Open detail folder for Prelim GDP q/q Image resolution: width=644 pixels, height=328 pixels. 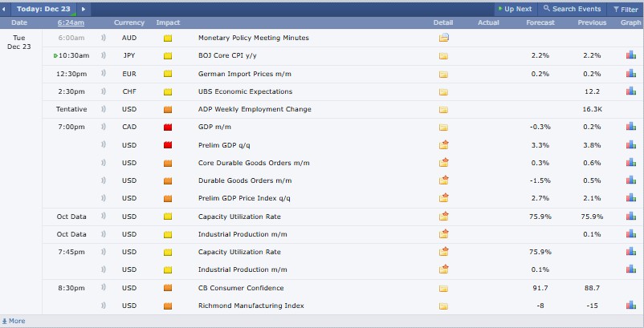[444, 145]
